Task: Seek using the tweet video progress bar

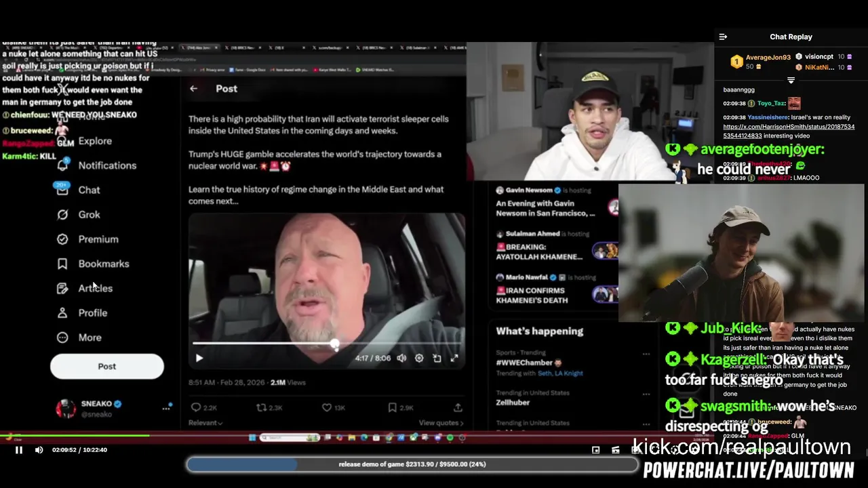Action: click(327, 344)
